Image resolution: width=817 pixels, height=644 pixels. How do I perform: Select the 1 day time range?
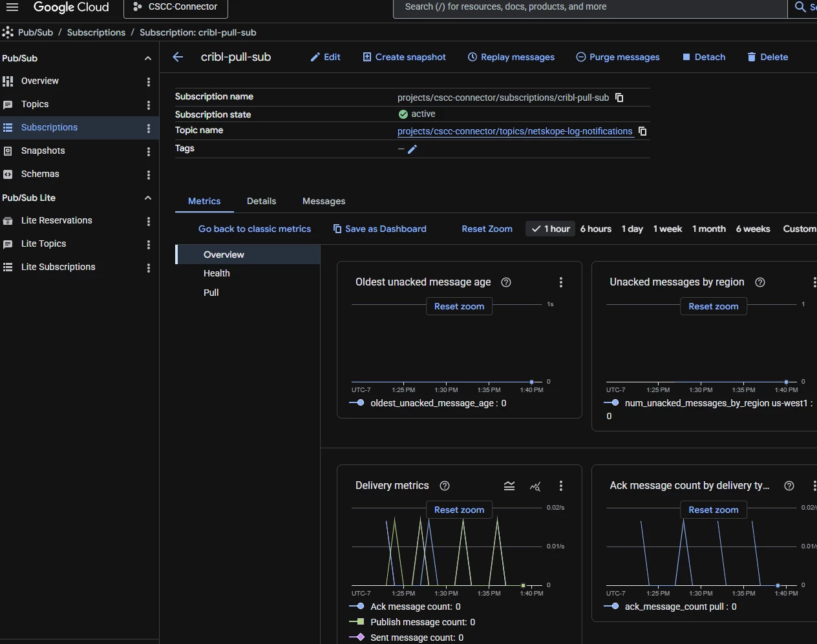632,229
